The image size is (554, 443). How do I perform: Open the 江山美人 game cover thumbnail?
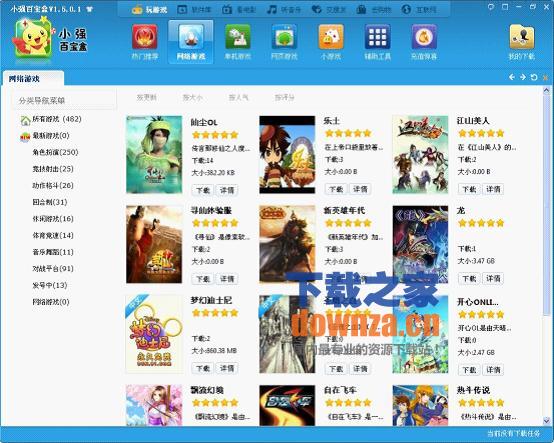[420, 154]
